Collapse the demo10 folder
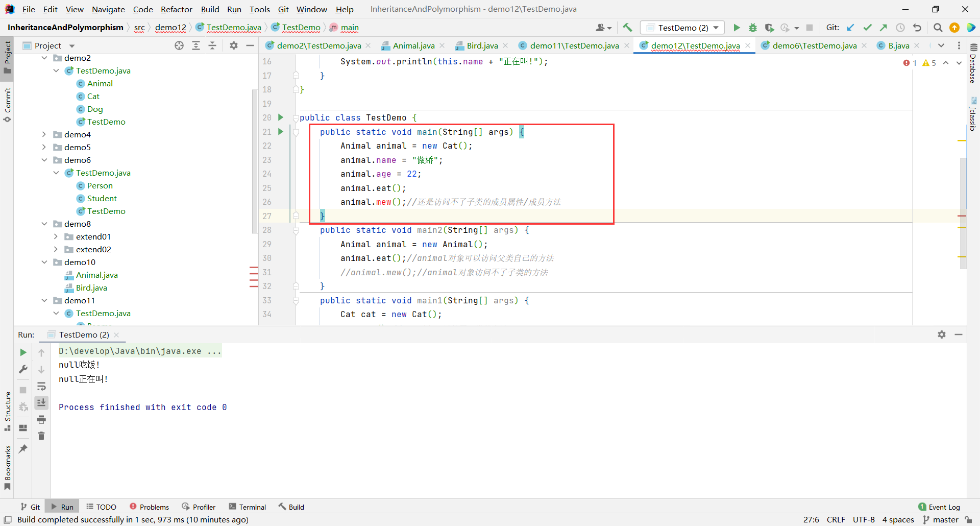The image size is (980, 526). click(44, 262)
